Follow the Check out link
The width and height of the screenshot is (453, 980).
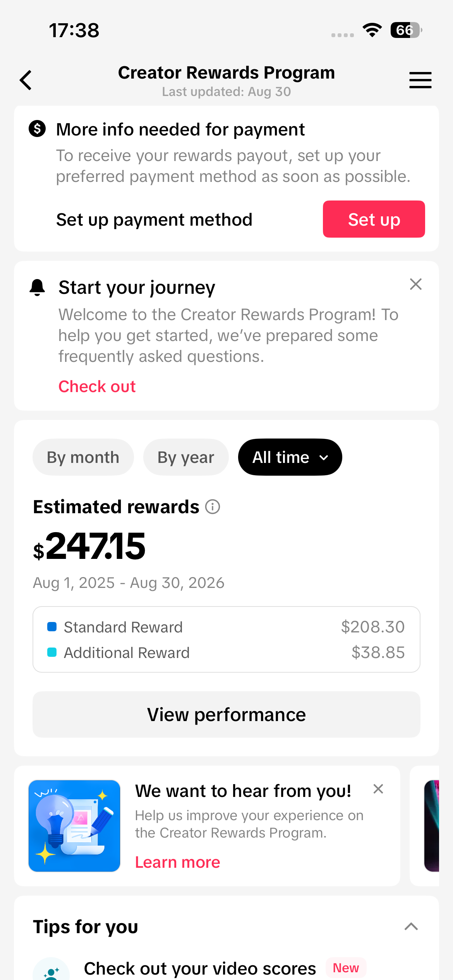pos(97,386)
